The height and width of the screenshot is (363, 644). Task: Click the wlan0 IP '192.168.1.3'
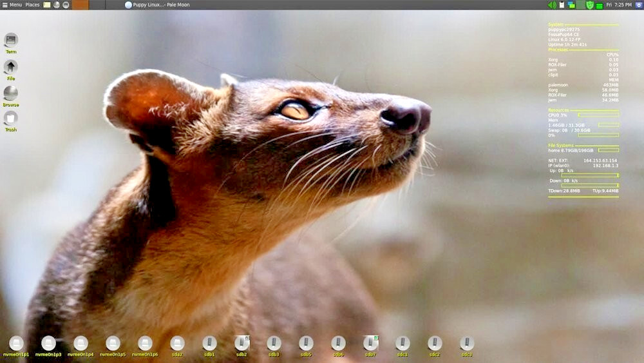[605, 166]
